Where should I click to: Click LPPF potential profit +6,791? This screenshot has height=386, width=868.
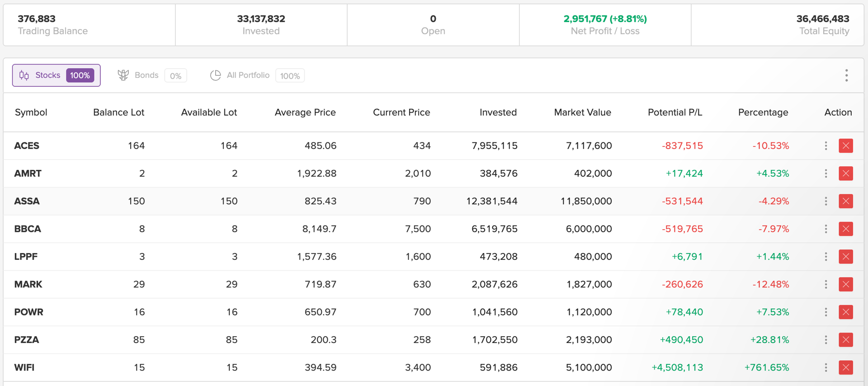[687, 257]
